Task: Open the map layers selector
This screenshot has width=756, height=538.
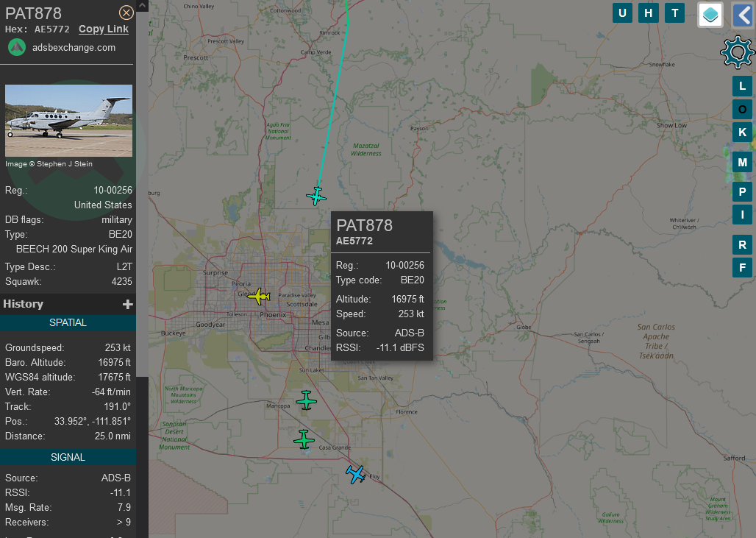Action: 710,15
